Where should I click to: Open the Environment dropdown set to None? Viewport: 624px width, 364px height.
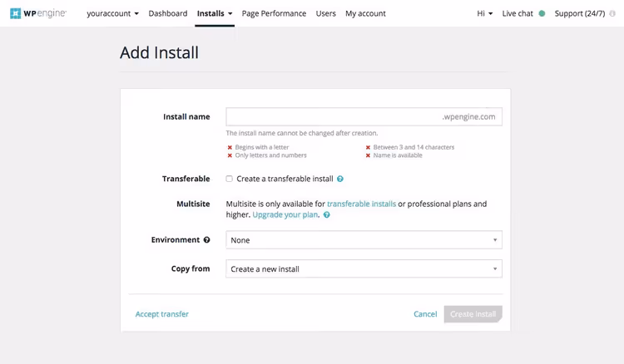coord(364,240)
